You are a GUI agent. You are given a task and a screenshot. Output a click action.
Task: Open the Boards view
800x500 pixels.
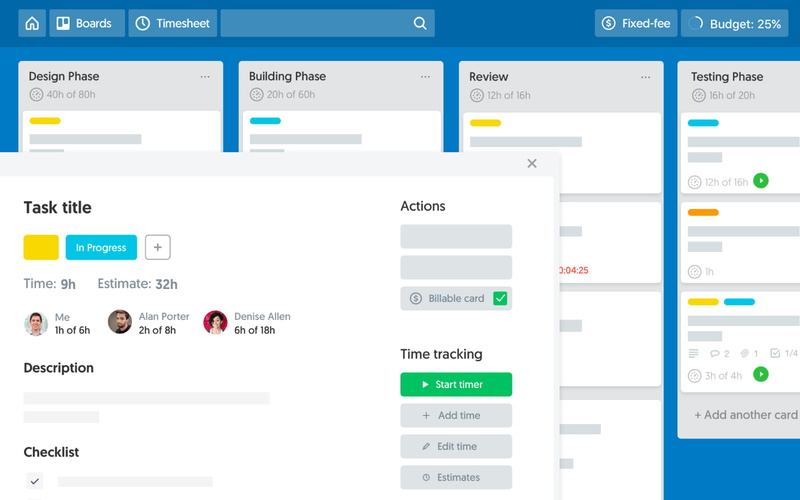point(87,23)
